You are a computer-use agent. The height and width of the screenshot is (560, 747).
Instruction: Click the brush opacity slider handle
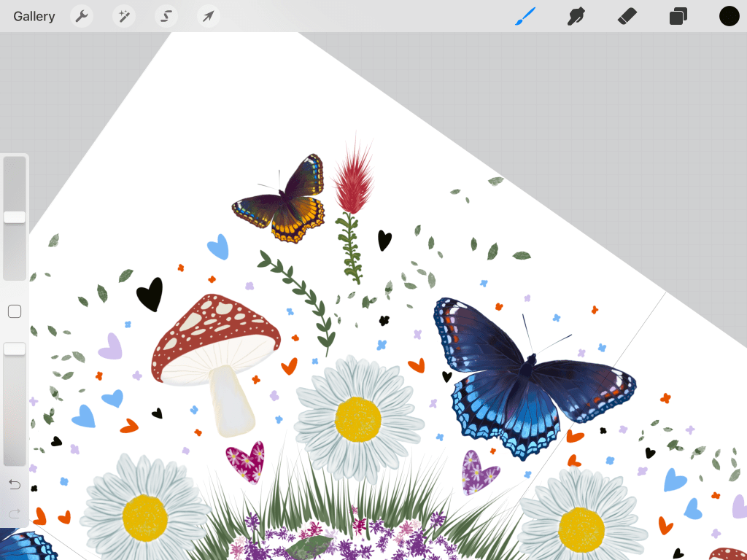(x=15, y=349)
